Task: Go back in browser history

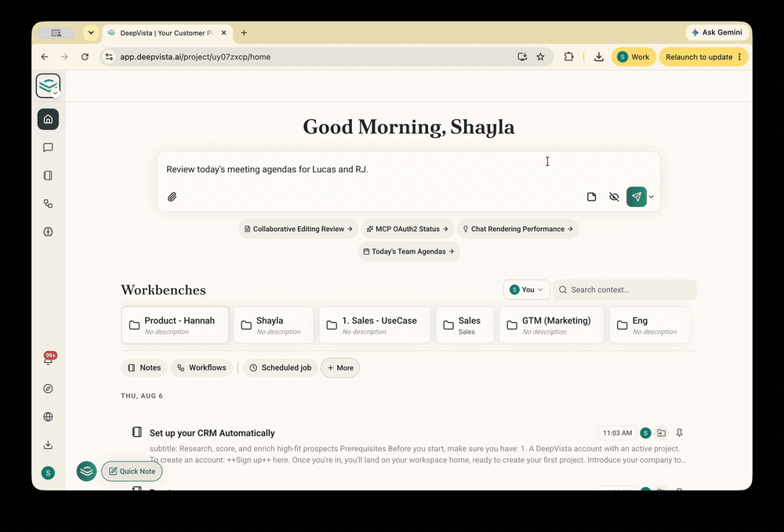Action: pyautogui.click(x=45, y=57)
